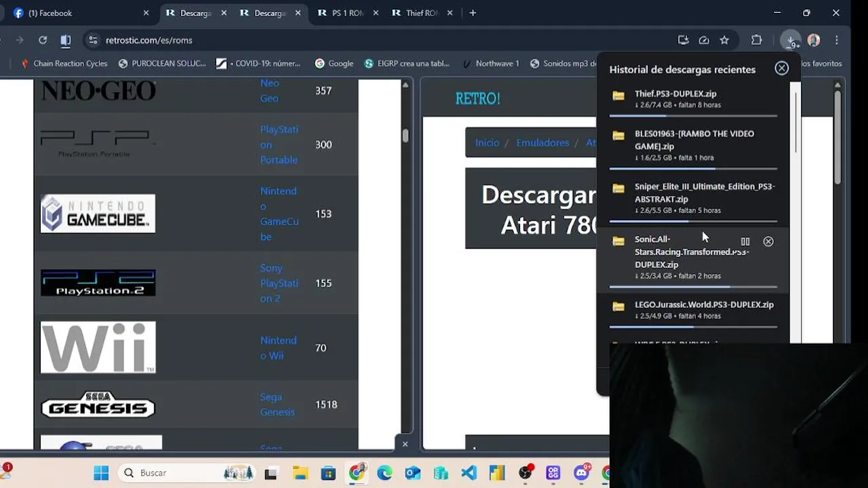Open the Windows Start menu

coord(101,472)
